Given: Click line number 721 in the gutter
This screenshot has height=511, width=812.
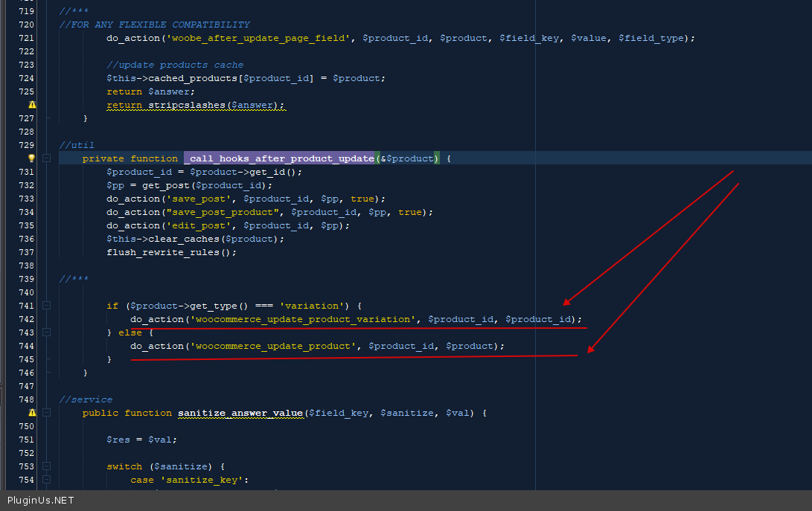Looking at the screenshot, I should 25,38.
